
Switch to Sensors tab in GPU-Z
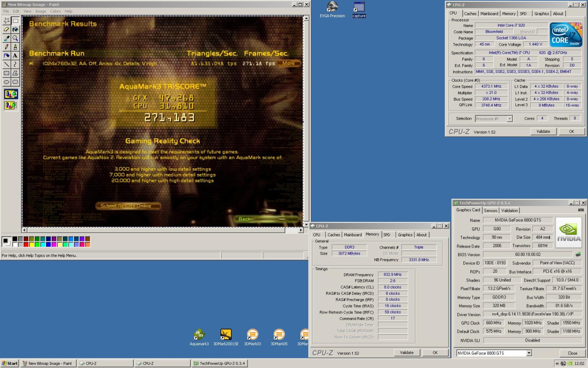point(491,210)
